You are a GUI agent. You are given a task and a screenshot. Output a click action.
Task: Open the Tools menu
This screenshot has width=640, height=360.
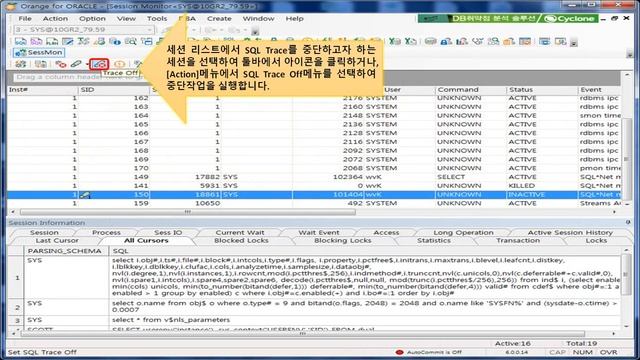pyautogui.click(x=157, y=18)
